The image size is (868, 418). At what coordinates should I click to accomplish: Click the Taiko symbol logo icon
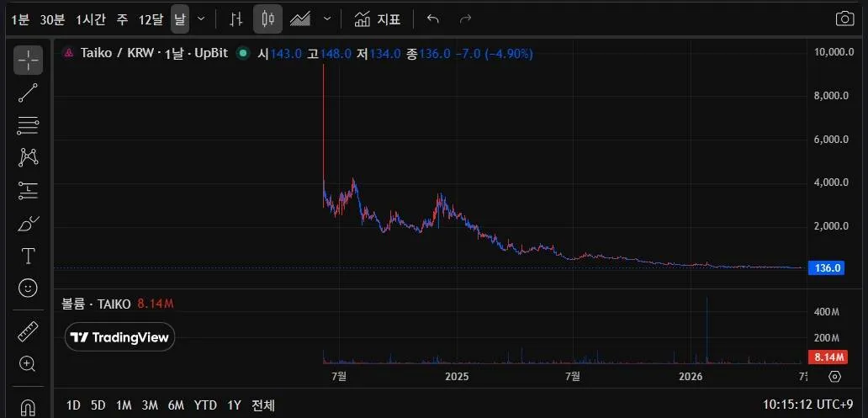[x=69, y=54]
